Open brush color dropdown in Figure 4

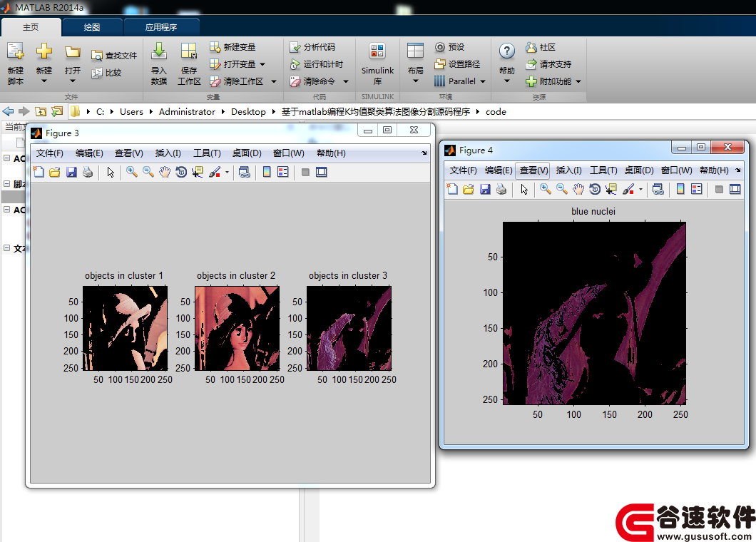[640, 190]
